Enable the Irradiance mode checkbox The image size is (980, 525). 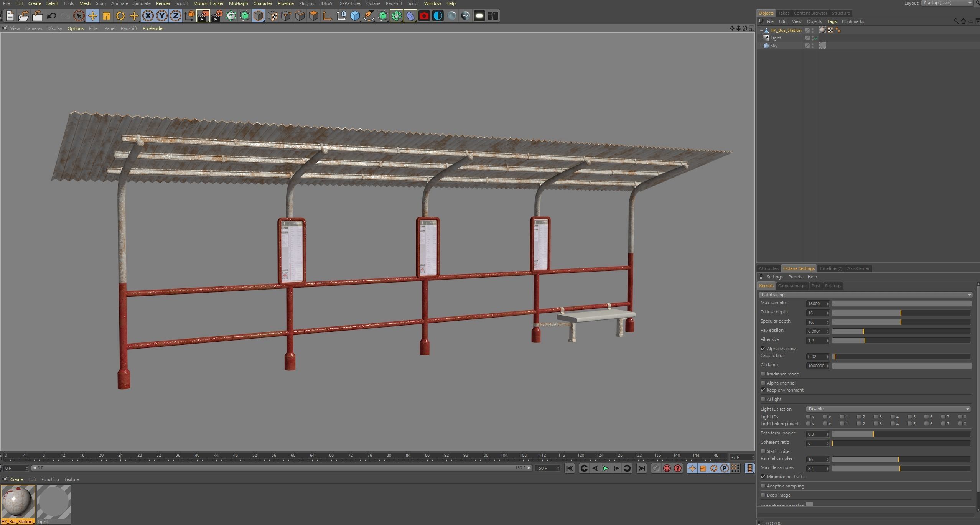click(x=763, y=374)
